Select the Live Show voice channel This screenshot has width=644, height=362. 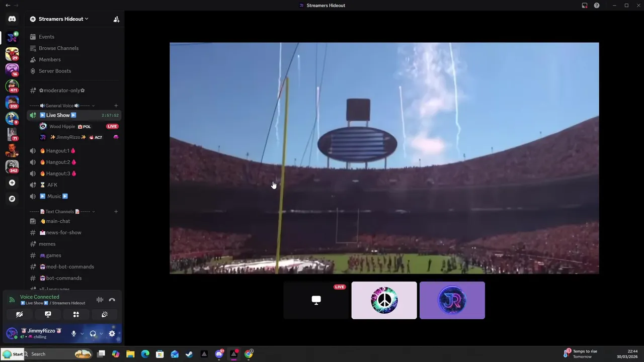pos(74,115)
